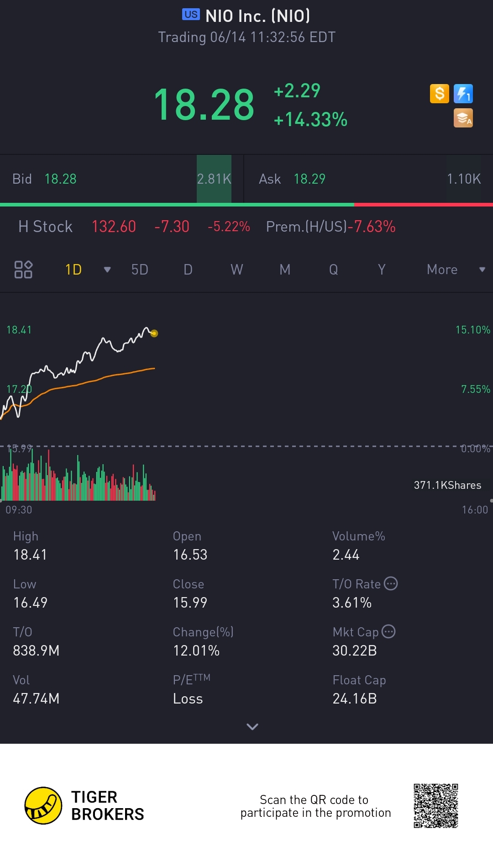Tap the yellow current-price marker on chart

(154, 333)
